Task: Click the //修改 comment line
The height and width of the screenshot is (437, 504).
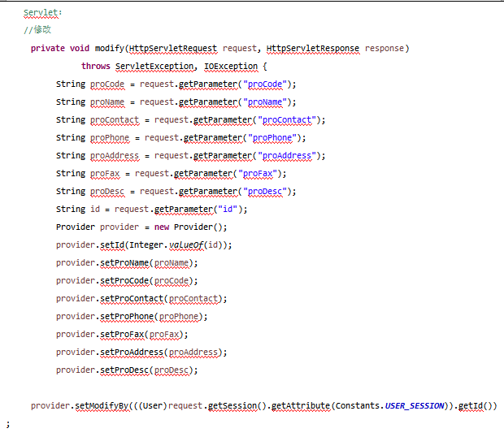Action: point(37,30)
